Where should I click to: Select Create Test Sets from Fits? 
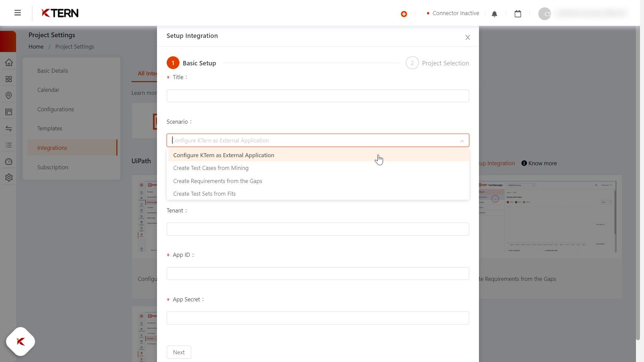tap(318, 194)
